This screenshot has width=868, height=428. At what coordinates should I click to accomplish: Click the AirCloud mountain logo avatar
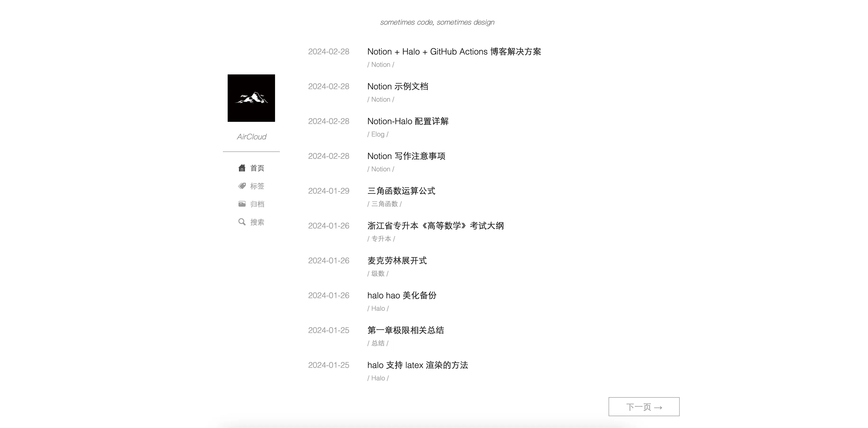(251, 98)
